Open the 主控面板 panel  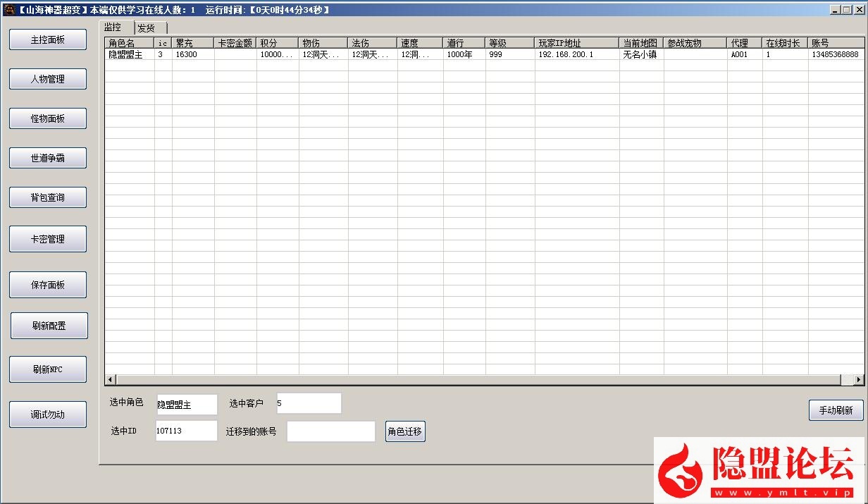click(x=48, y=40)
